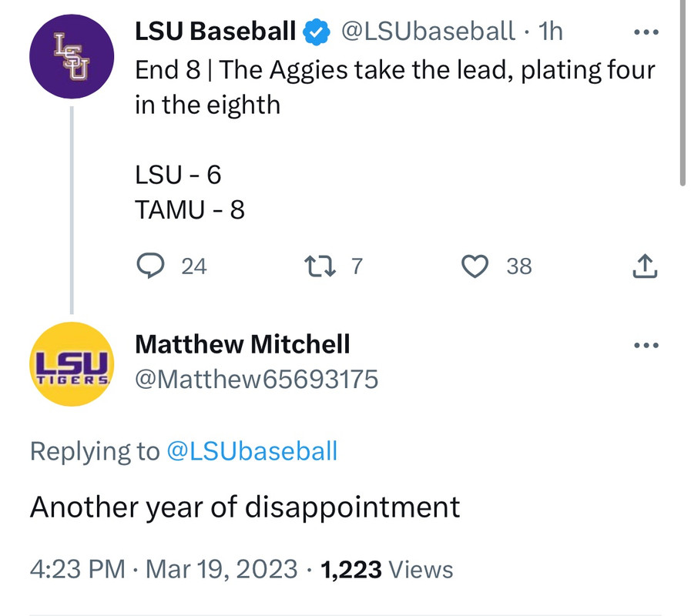
Task: Click the vertical scrollbar on the right edge
Action: pyautogui.click(x=683, y=92)
